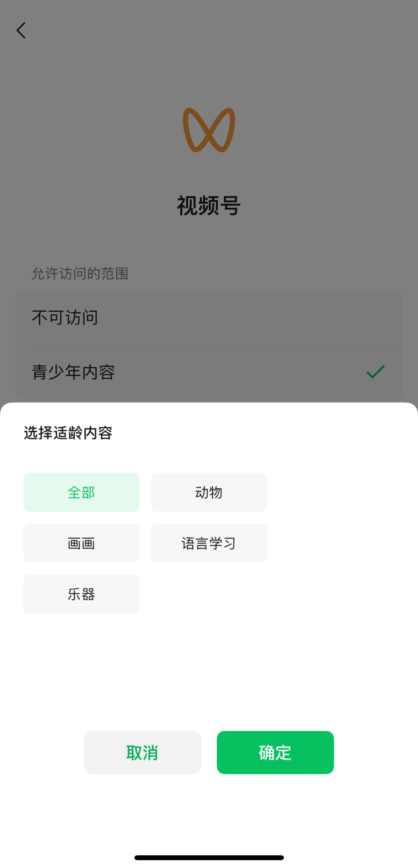Select the 青少年内容 access option

coord(209,372)
